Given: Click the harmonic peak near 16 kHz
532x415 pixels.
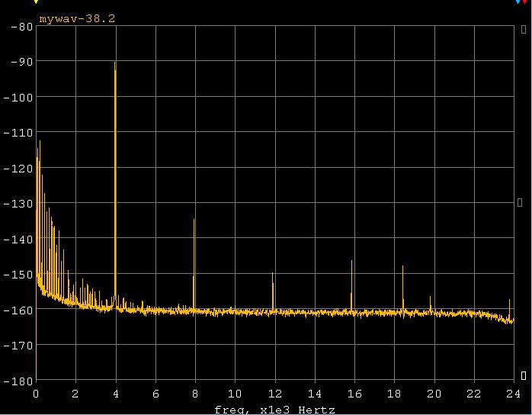Looking at the screenshot, I should click(x=351, y=285).
